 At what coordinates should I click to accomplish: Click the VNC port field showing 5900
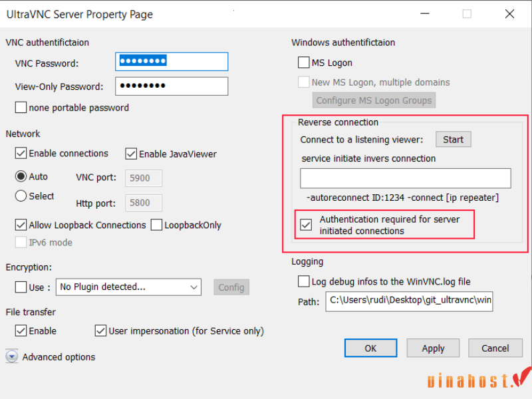tap(144, 178)
